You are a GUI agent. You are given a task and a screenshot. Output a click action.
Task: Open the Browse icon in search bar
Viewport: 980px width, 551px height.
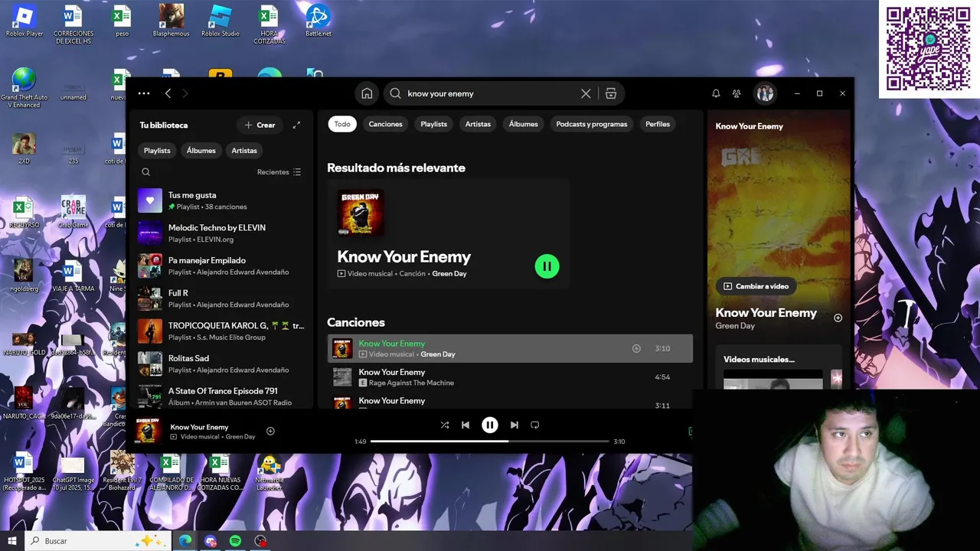pos(610,93)
